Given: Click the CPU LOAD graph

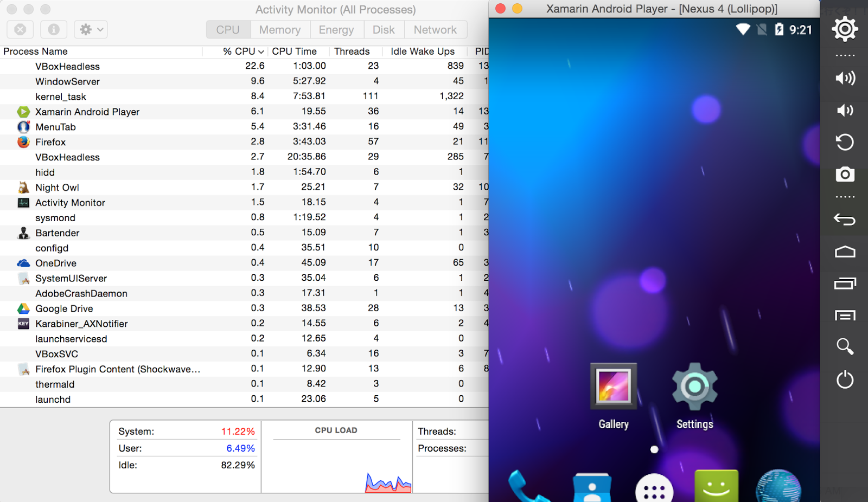Looking at the screenshot, I should click(x=336, y=465).
